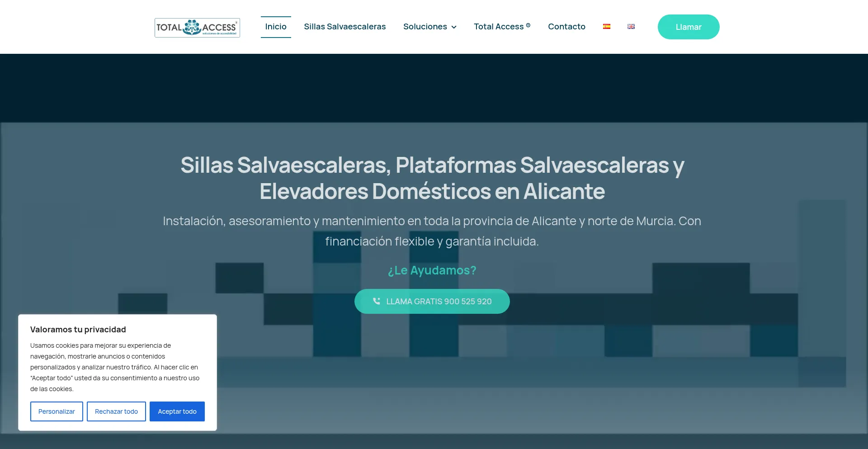Go to Sillas Salvaescaleras page

[x=345, y=27]
